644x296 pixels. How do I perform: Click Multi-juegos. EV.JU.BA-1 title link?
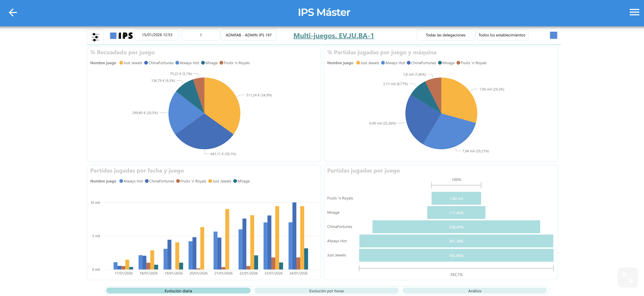pos(333,36)
